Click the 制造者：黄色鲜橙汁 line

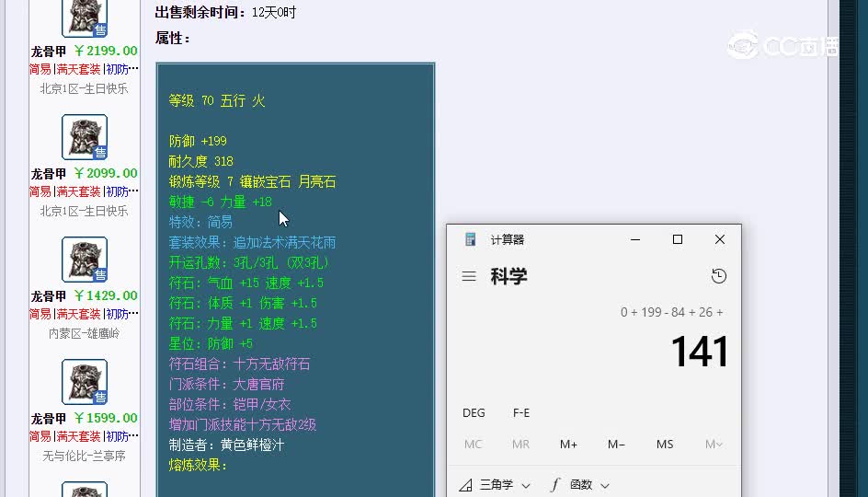click(x=226, y=445)
